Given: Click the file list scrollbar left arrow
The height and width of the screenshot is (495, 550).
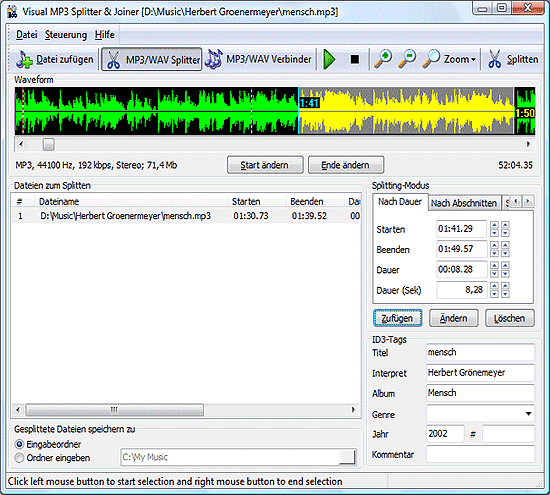Looking at the screenshot, I should (18, 410).
